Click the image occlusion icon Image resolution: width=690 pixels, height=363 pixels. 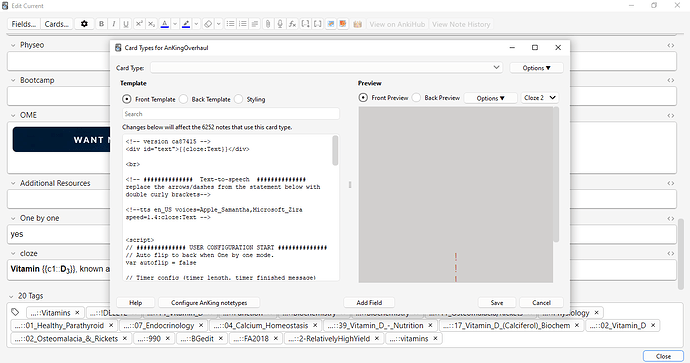[330, 24]
